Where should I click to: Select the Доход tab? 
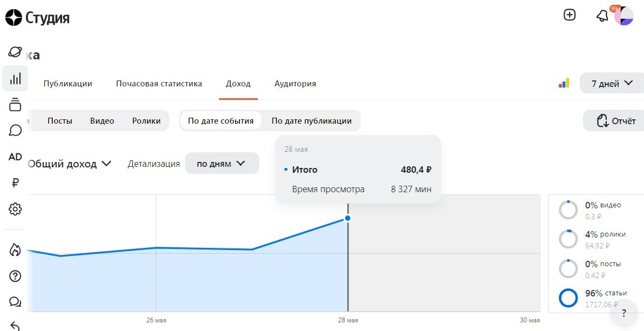coord(238,84)
